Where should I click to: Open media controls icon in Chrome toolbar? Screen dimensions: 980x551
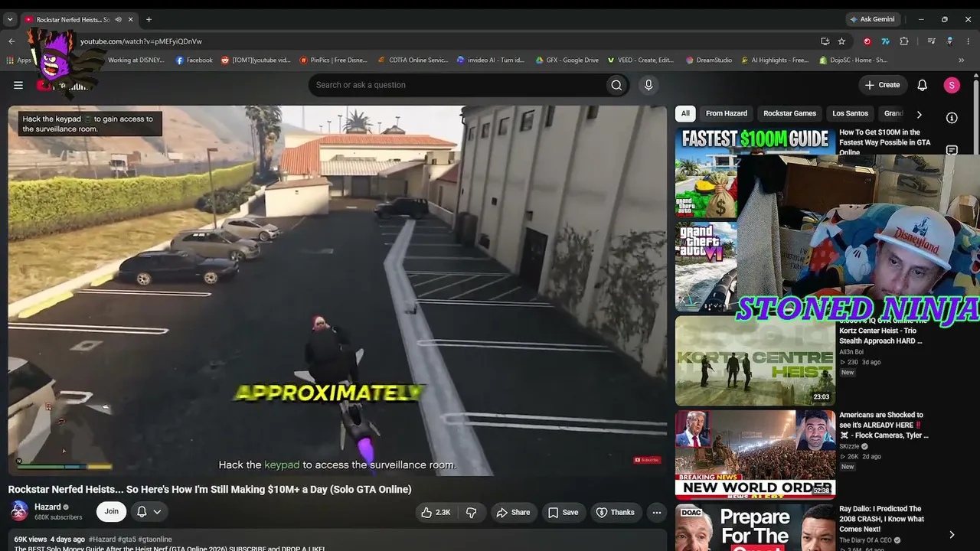(931, 41)
